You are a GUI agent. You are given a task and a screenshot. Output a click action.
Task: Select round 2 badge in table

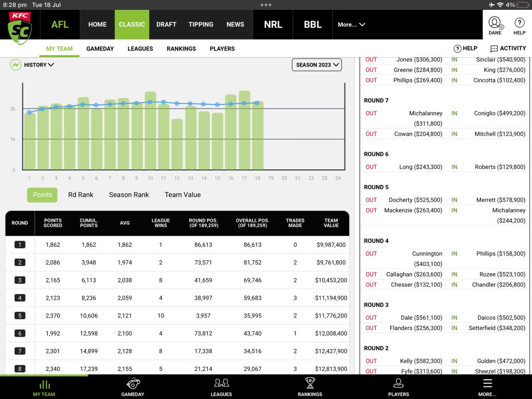click(20, 262)
